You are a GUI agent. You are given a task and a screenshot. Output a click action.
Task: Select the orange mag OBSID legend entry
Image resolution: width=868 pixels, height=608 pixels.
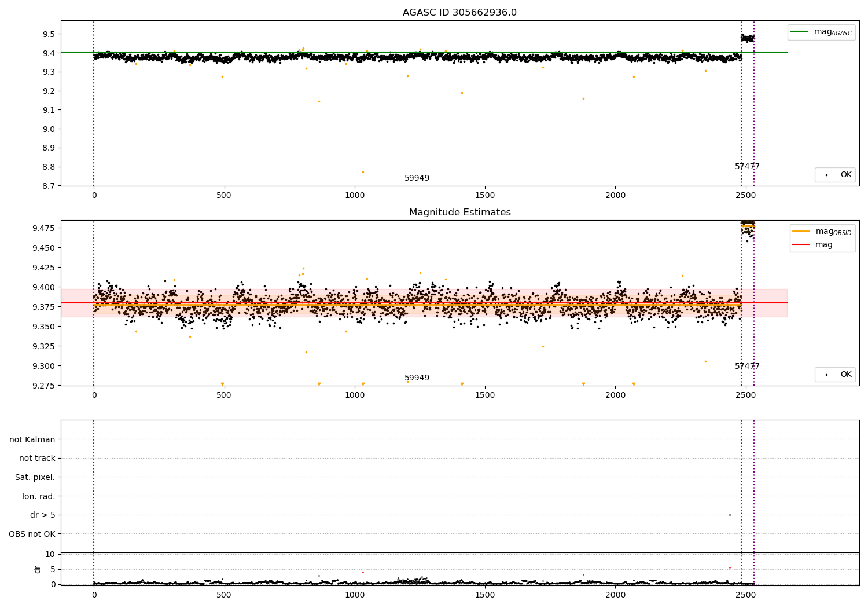(x=822, y=232)
